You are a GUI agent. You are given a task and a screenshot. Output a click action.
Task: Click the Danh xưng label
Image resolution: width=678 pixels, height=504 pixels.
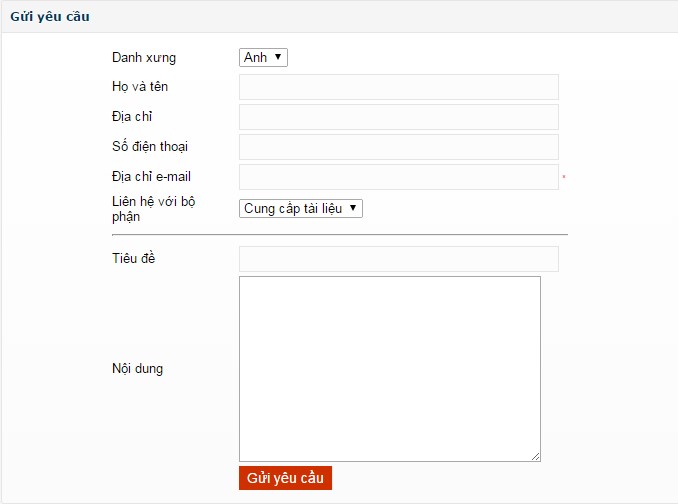(x=143, y=58)
